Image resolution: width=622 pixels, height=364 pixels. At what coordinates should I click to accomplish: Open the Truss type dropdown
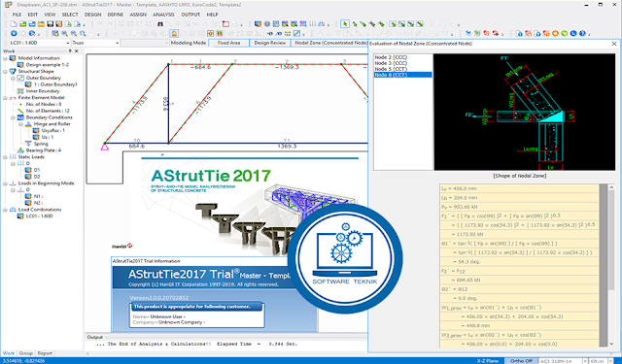coord(117,43)
